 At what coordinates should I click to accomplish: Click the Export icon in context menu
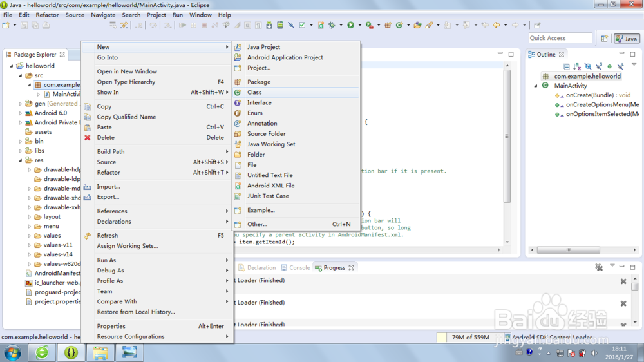point(88,197)
